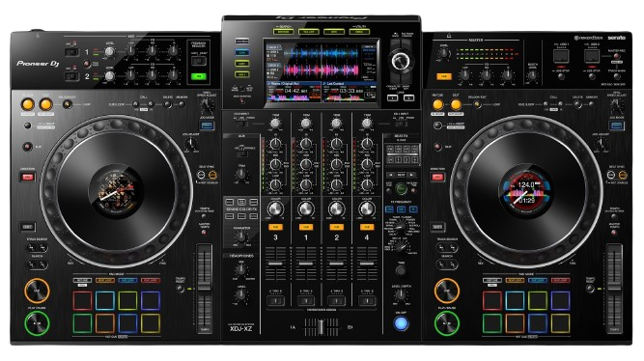
Task: Set loop IN point on left deck
Action: pyautogui.click(x=28, y=104)
